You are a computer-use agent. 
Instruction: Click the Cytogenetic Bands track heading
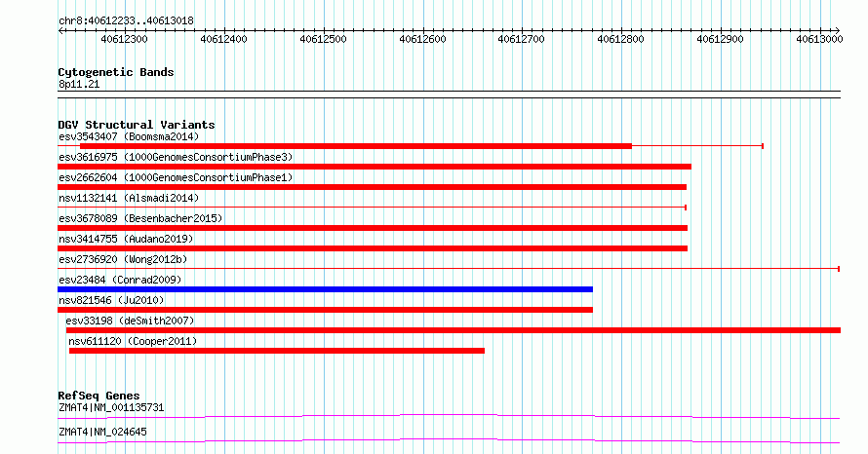click(x=116, y=72)
